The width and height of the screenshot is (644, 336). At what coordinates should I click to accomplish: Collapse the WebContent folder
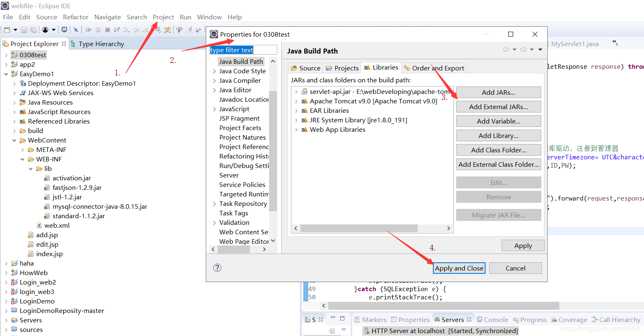click(14, 140)
